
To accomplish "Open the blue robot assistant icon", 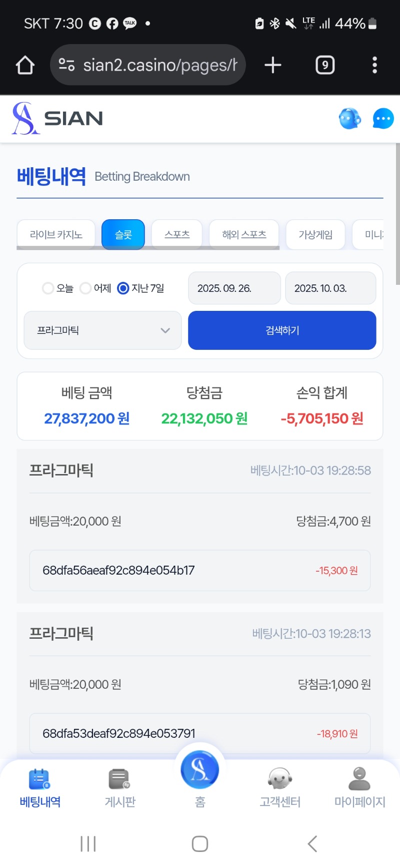I will (x=349, y=119).
